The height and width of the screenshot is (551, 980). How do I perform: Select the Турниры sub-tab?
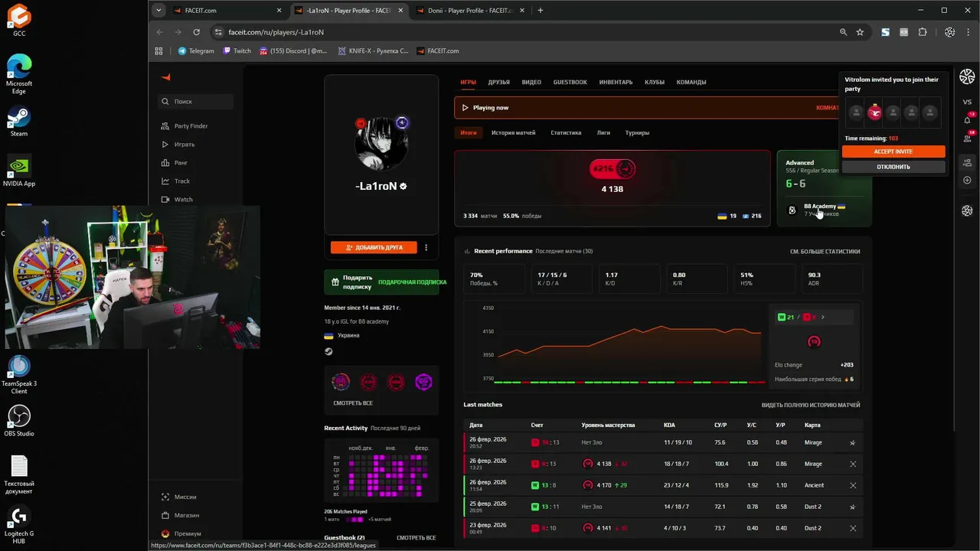point(637,132)
